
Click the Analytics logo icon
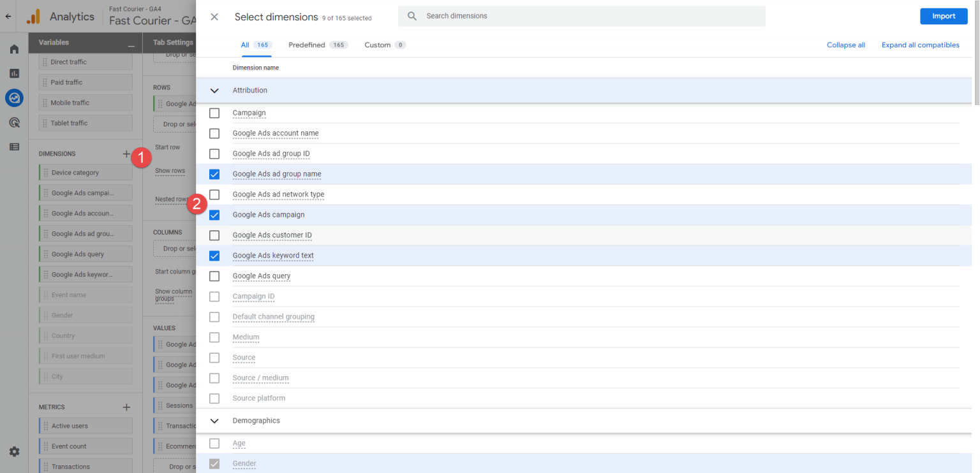(33, 17)
